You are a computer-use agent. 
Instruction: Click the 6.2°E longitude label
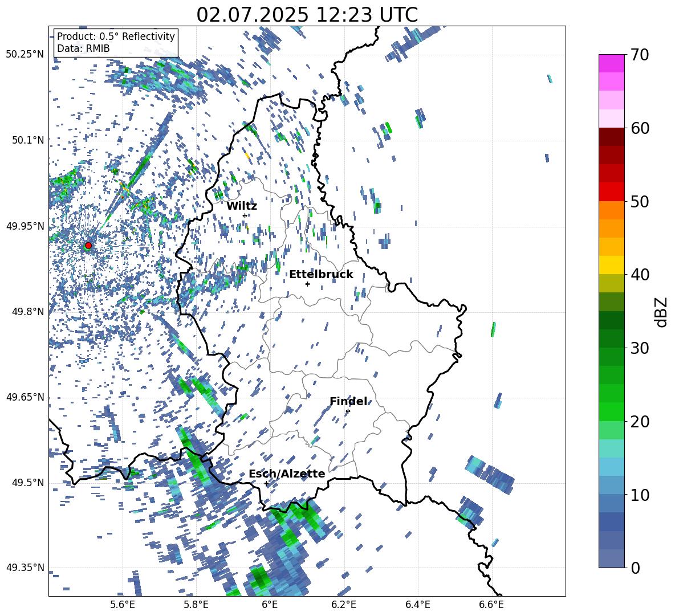344,605
